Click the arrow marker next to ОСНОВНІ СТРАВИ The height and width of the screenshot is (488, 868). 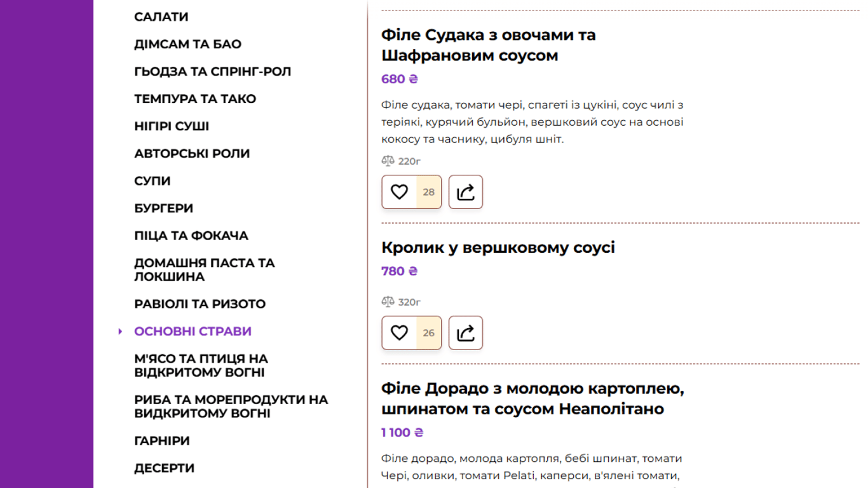(x=121, y=331)
